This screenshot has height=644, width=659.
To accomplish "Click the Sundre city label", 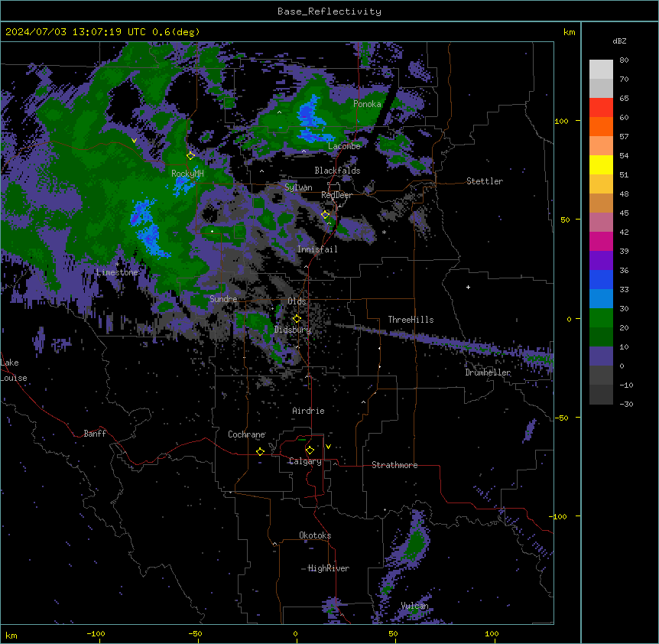I will (x=223, y=299).
